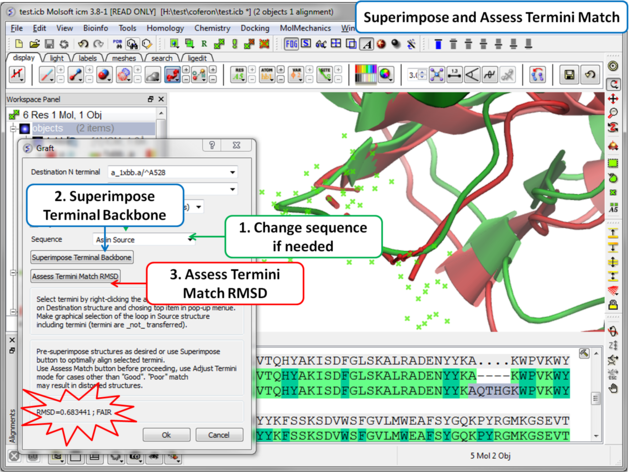Image resolution: width=630 pixels, height=472 pixels.
Task: Click the save disk icon in display toolbar
Action: [x=569, y=75]
